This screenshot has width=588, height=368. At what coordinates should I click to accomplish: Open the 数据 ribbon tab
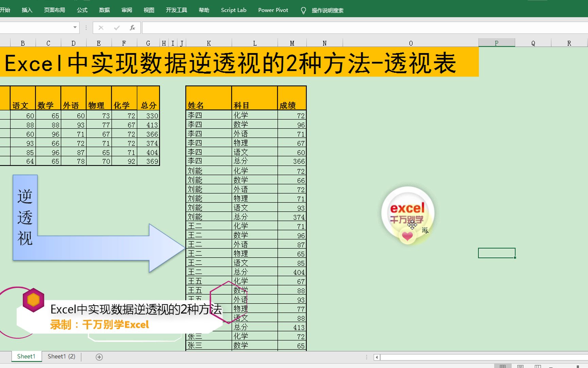coord(103,10)
